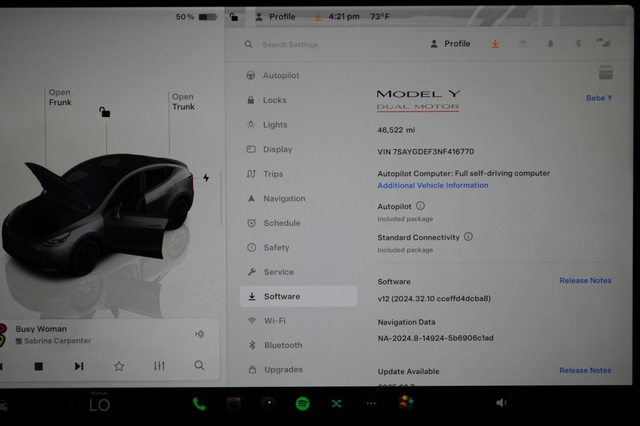Click the orange download icon in status bar
Image resolution: width=640 pixels, height=426 pixels.
coord(318,17)
